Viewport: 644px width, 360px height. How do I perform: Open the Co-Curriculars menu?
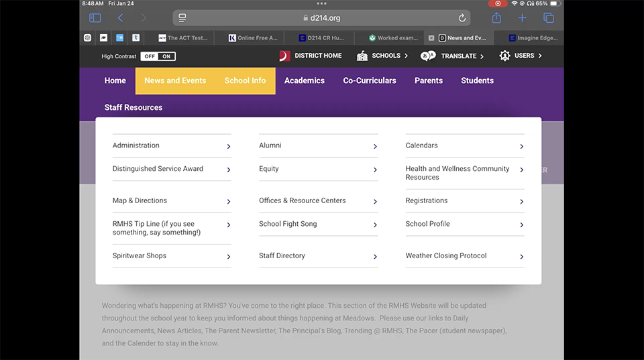tap(370, 81)
